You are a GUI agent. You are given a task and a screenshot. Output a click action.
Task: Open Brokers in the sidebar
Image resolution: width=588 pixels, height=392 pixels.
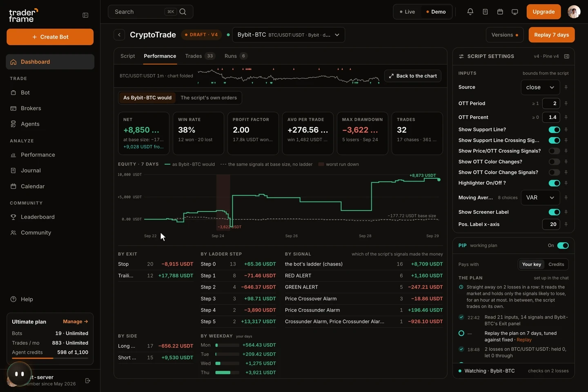(50, 108)
